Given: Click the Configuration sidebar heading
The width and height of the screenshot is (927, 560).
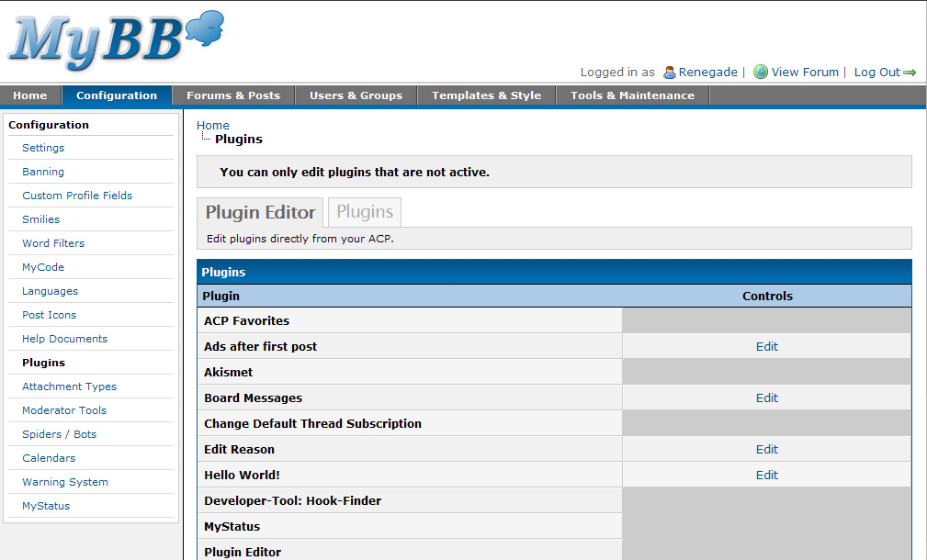Looking at the screenshot, I should click(49, 125).
